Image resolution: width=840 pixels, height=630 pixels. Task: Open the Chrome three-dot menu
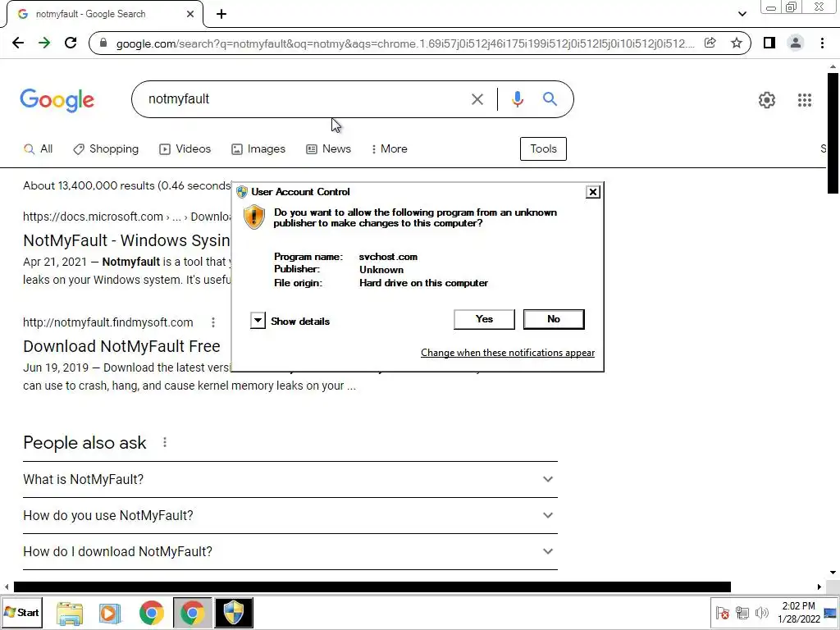click(x=822, y=43)
